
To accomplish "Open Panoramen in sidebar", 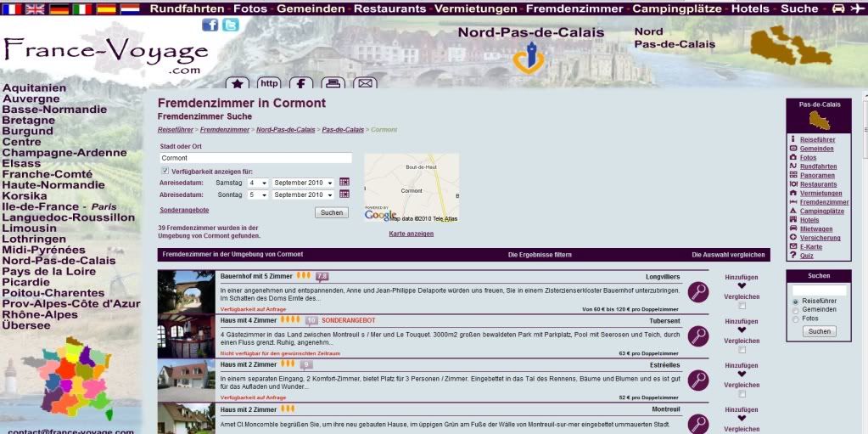I will [x=817, y=175].
